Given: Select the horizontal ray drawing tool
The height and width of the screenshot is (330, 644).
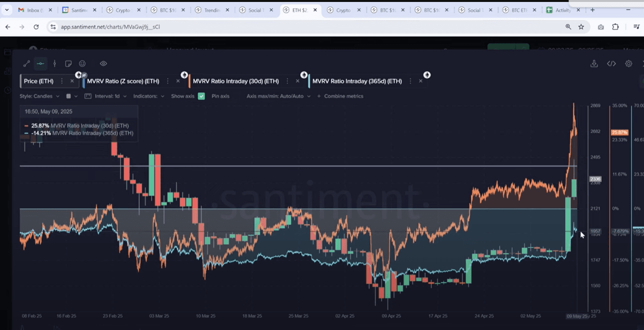Looking at the screenshot, I should pos(41,63).
